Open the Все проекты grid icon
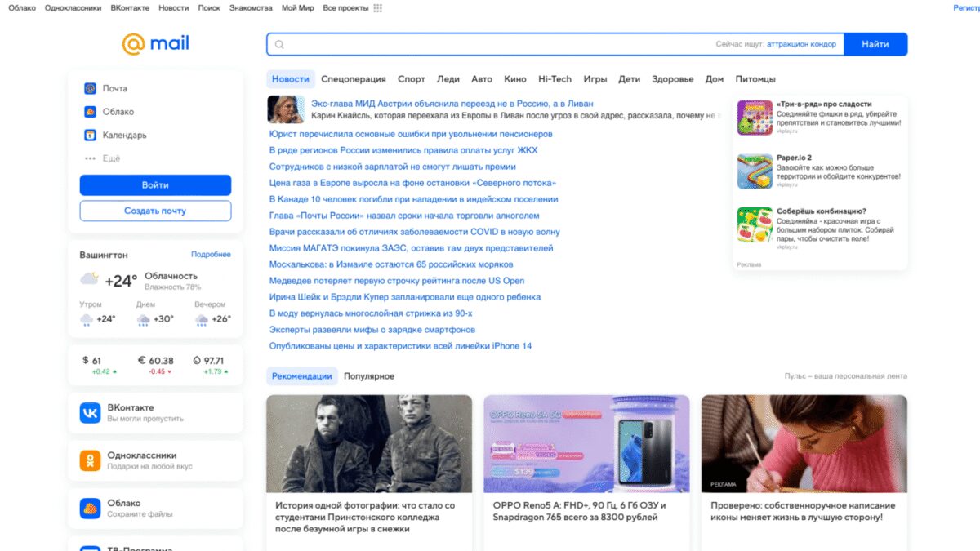The height and width of the screenshot is (551, 980). 376,7
